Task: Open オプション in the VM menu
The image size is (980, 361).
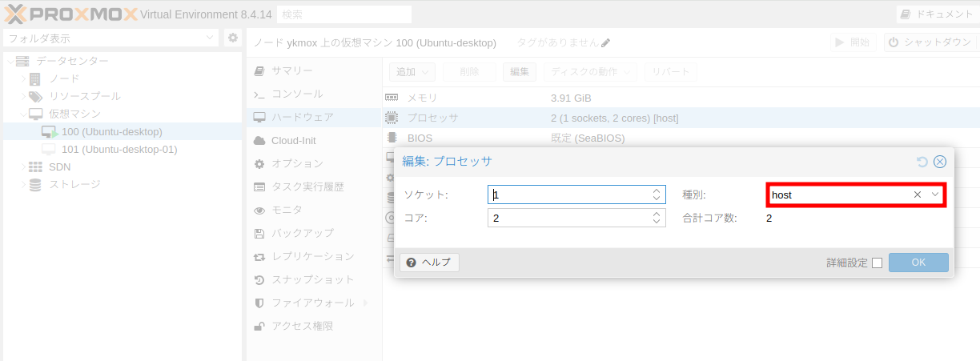Action: pyautogui.click(x=314, y=163)
